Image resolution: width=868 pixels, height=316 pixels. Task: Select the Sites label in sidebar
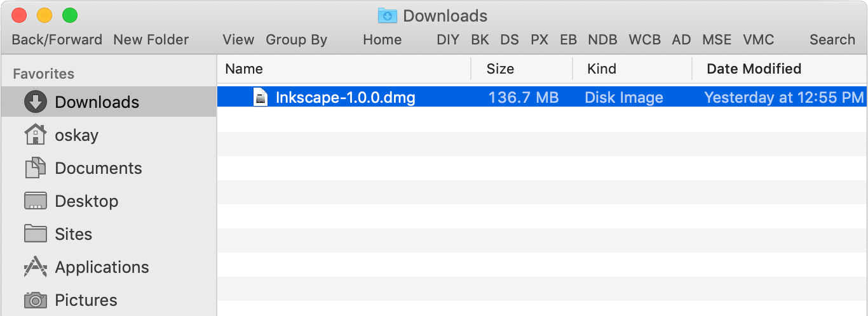tap(74, 234)
